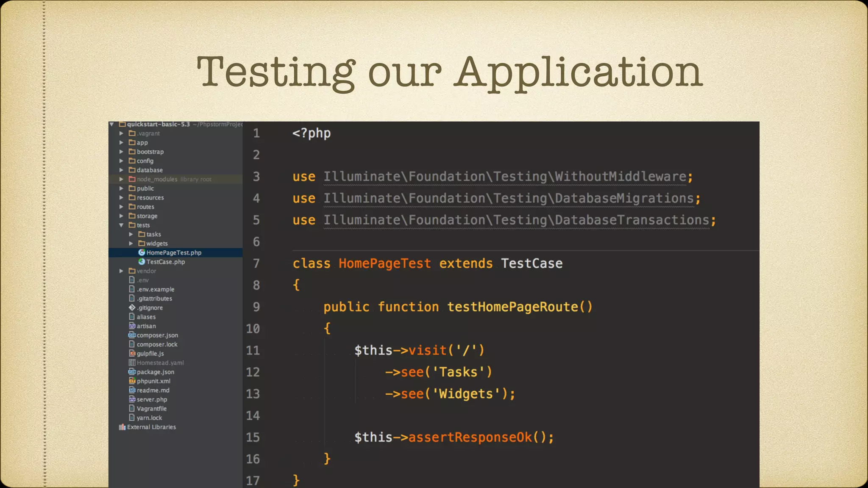The height and width of the screenshot is (488, 868).
Task: Click the composer.lock file icon
Action: [132, 344]
